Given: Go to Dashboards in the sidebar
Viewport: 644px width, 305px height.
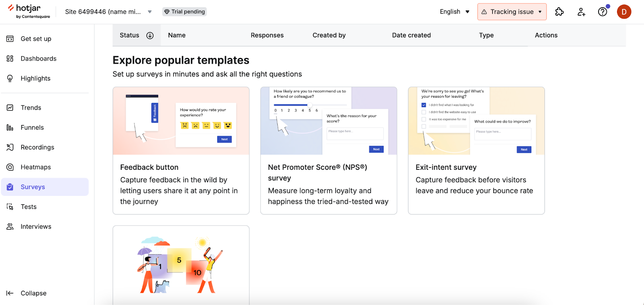Looking at the screenshot, I should pos(38,59).
